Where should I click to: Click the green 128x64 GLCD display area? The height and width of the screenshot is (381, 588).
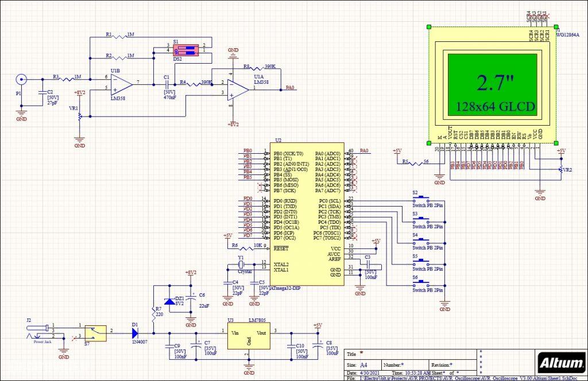coord(492,84)
